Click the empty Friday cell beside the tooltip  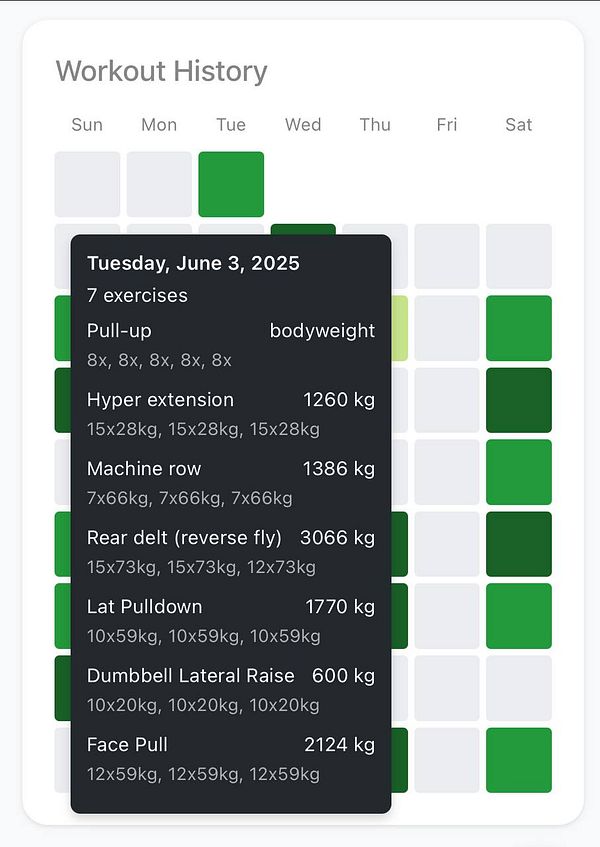click(447, 472)
